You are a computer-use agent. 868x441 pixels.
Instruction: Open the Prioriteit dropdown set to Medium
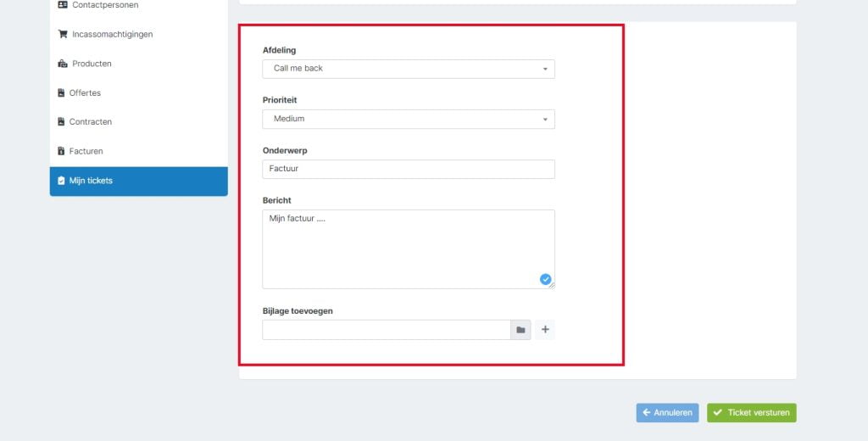(x=409, y=119)
